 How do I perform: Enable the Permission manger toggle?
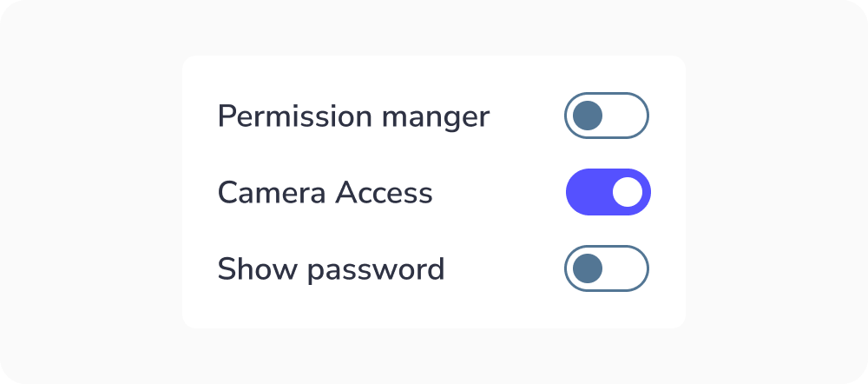(607, 116)
